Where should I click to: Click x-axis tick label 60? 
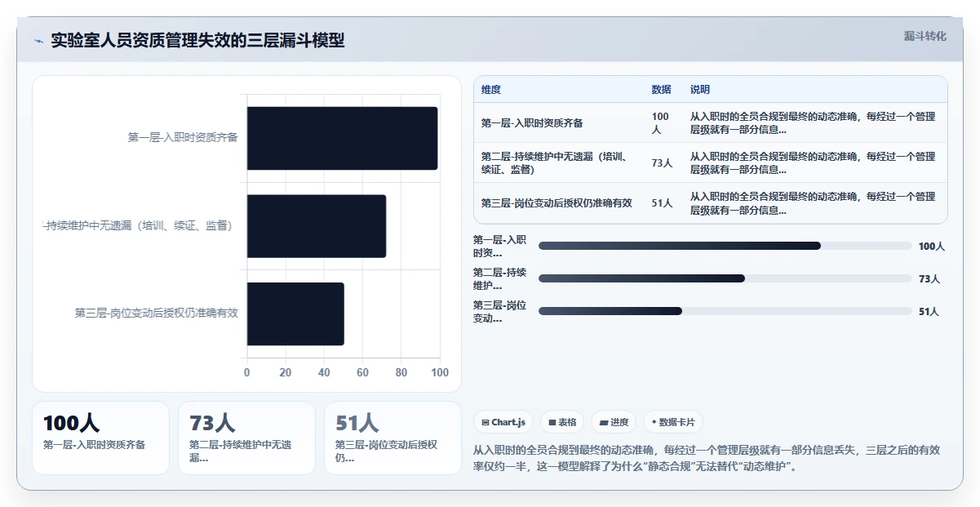click(362, 372)
